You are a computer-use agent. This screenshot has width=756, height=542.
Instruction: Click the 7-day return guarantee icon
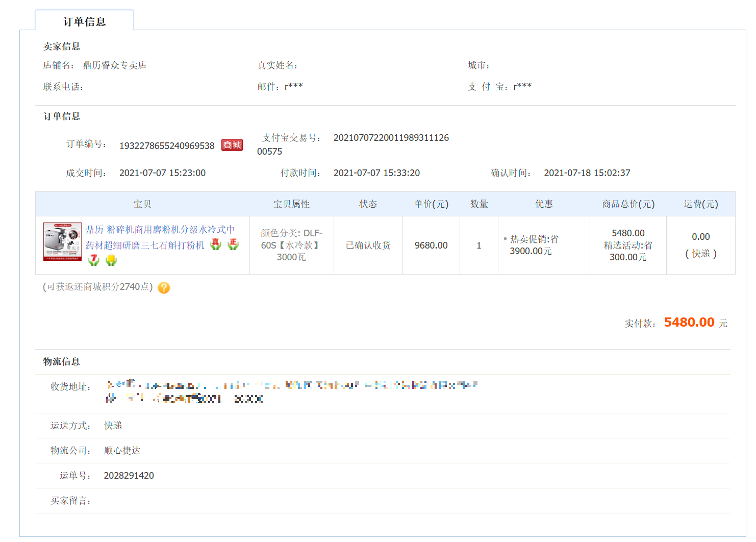pos(94,260)
